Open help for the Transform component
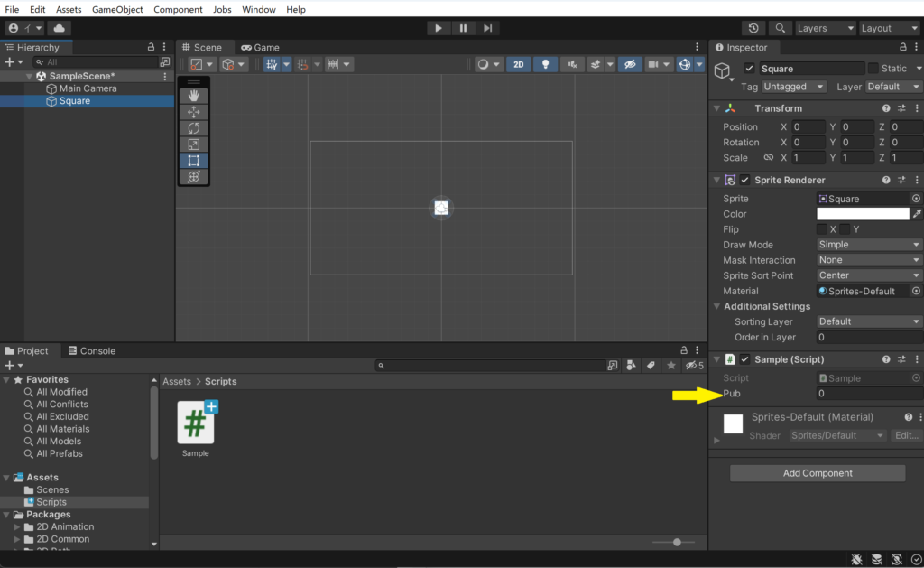 click(x=886, y=108)
